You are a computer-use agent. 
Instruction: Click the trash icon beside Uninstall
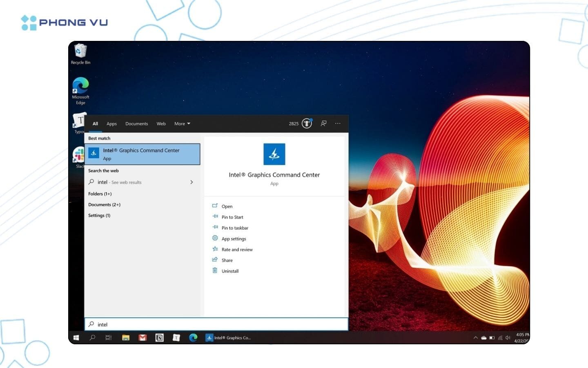pos(215,270)
